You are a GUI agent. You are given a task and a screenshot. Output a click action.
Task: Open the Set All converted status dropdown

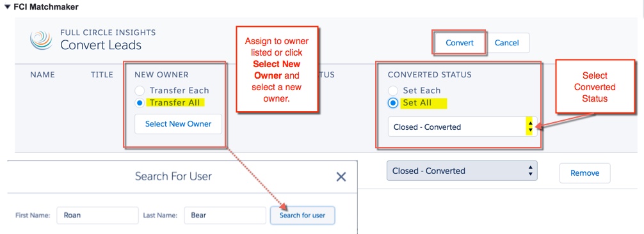click(x=462, y=127)
